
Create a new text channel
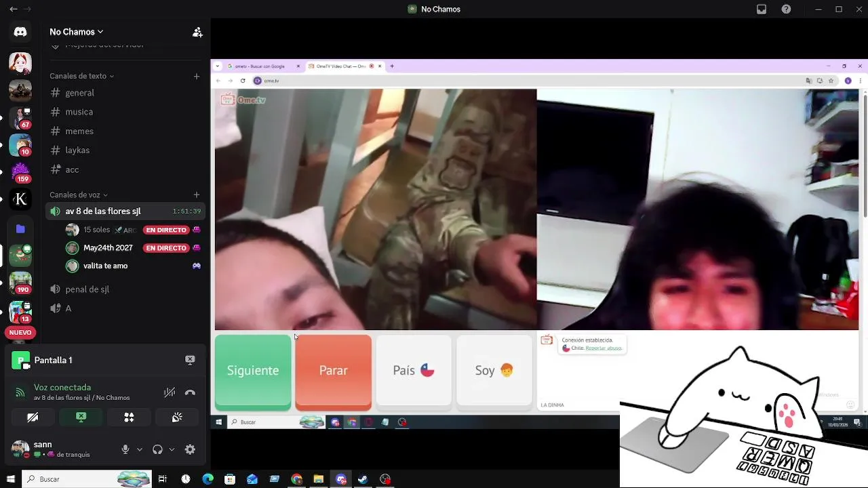197,76
